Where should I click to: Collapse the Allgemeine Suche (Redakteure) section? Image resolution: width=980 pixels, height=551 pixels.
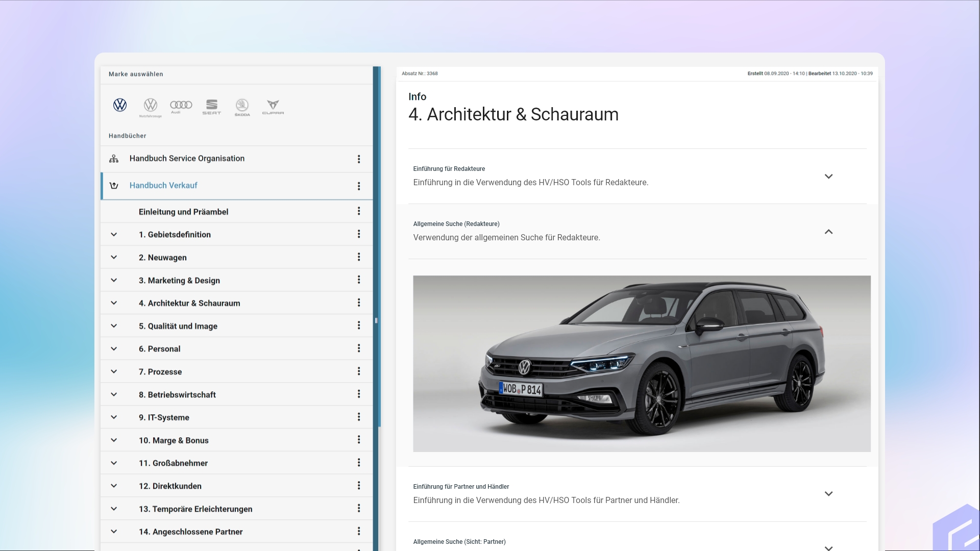828,232
